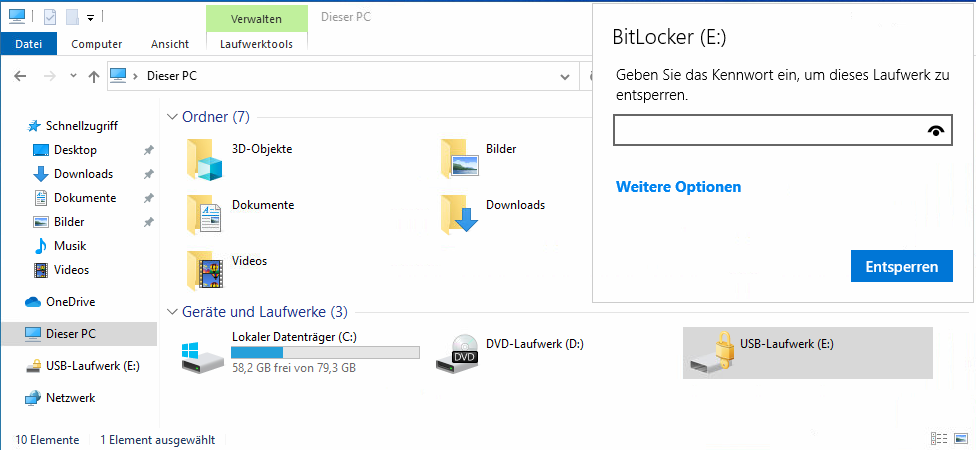
Task: Click the BitLocker password input field
Action: [x=782, y=130]
